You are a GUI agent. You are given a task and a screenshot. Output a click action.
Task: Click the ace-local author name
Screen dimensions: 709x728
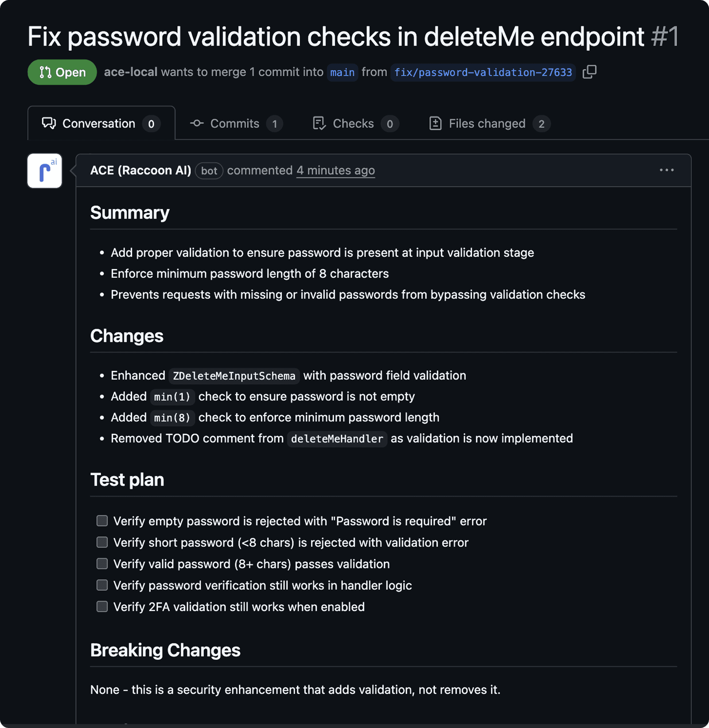click(x=131, y=72)
